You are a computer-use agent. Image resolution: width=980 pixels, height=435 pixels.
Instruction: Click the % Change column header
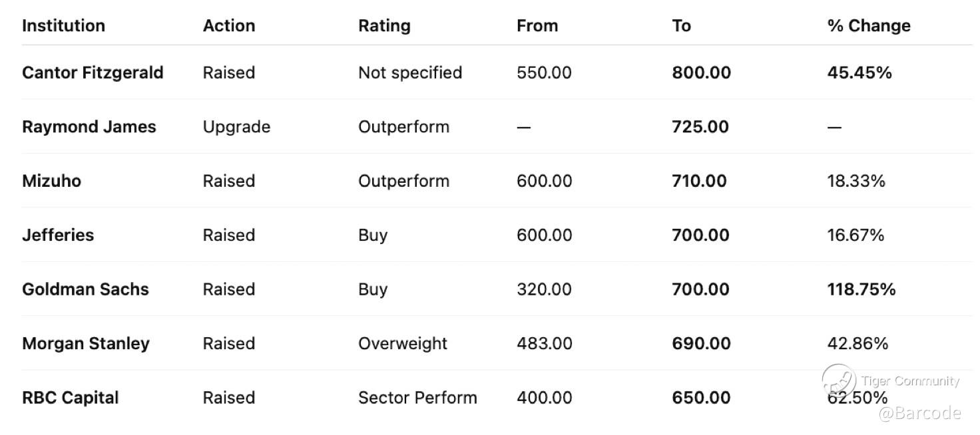pos(868,25)
